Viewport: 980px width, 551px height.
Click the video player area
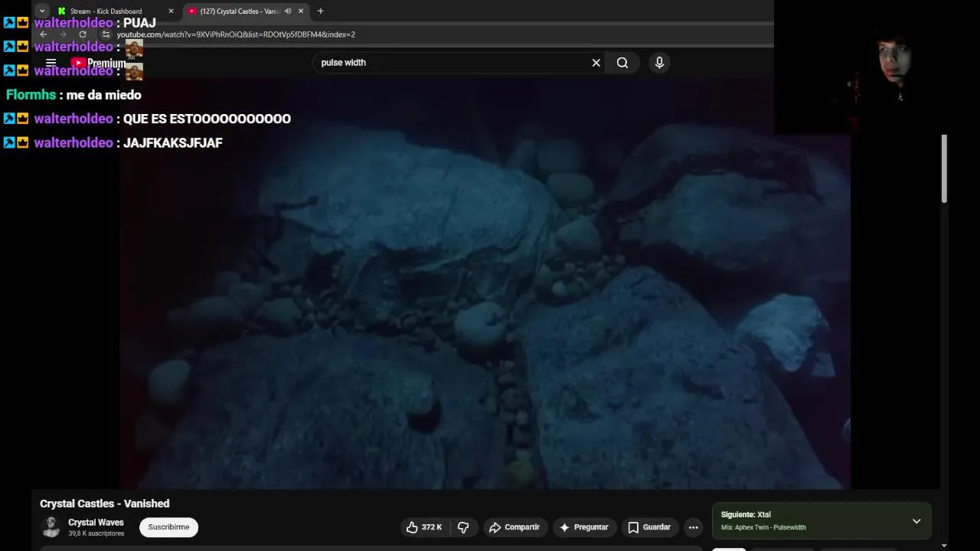click(484, 283)
